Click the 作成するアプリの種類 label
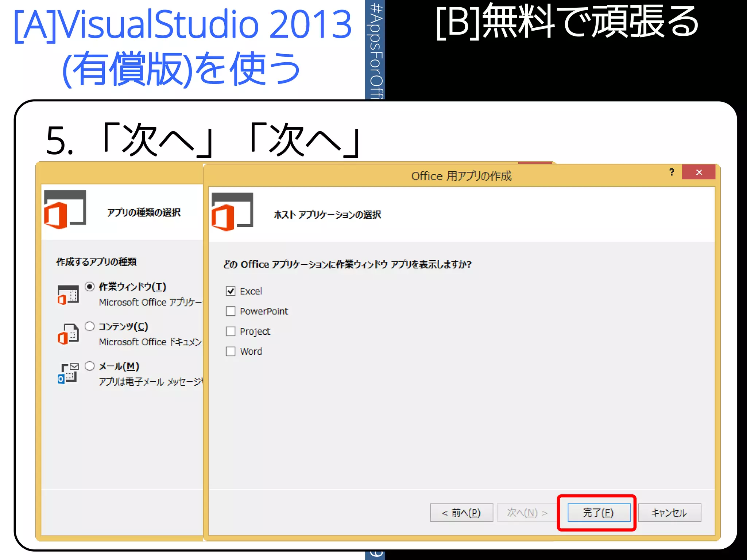The width and height of the screenshot is (747, 560). click(96, 262)
